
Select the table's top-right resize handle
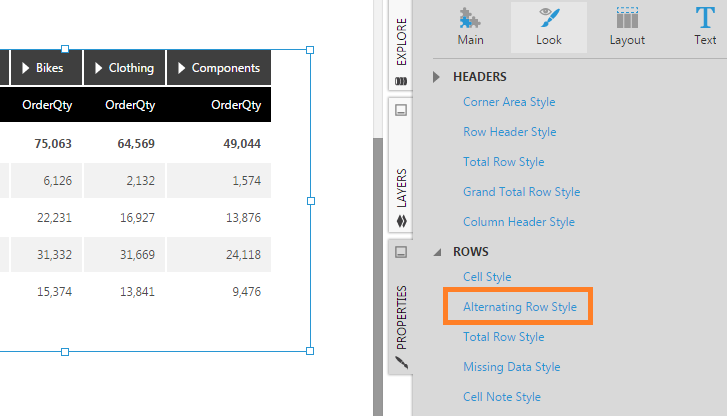pos(310,50)
